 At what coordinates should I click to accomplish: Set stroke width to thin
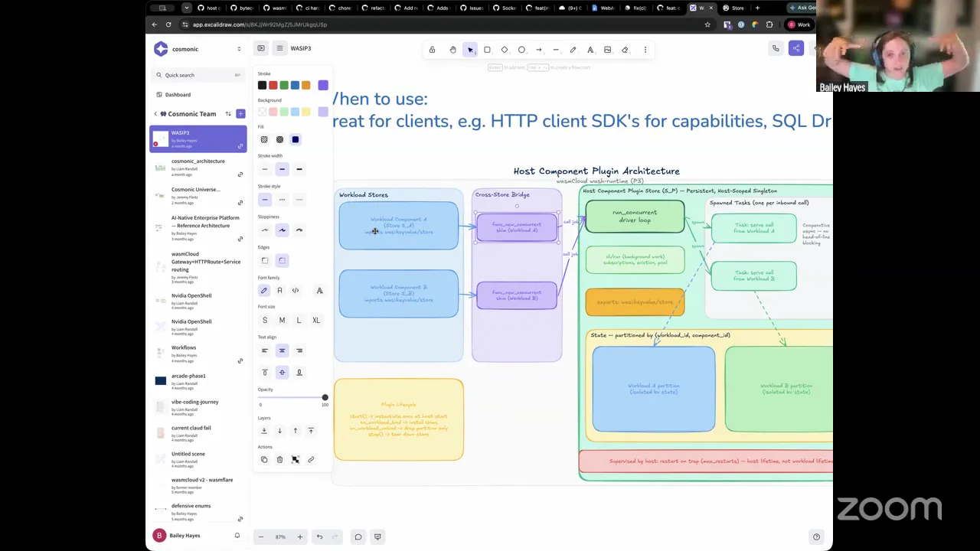click(265, 169)
